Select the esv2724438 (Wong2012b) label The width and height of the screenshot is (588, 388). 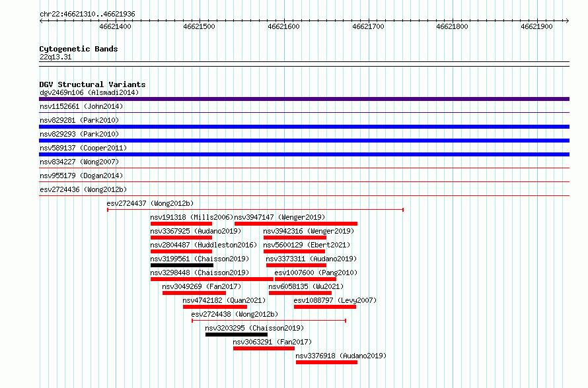click(235, 314)
